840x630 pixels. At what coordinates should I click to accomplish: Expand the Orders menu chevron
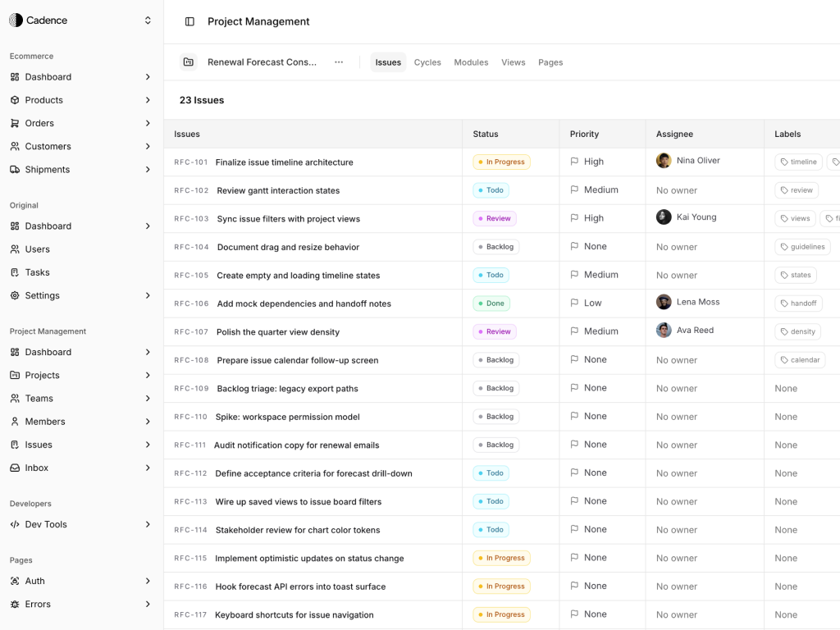(148, 123)
